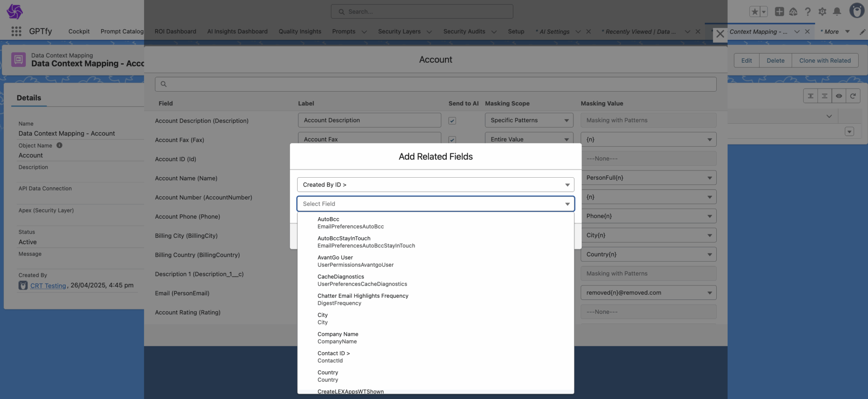
Task: Select Company Name from field list
Action: [338, 338]
